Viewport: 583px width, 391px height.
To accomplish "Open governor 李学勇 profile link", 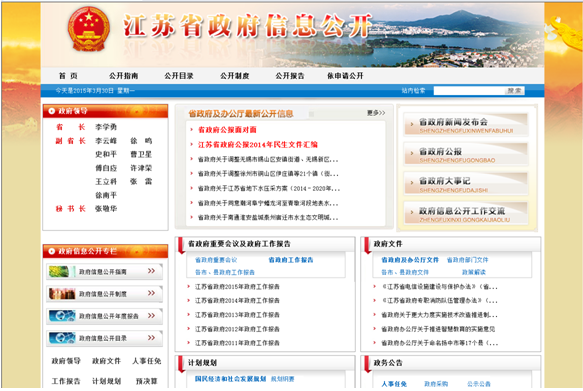I will [106, 127].
